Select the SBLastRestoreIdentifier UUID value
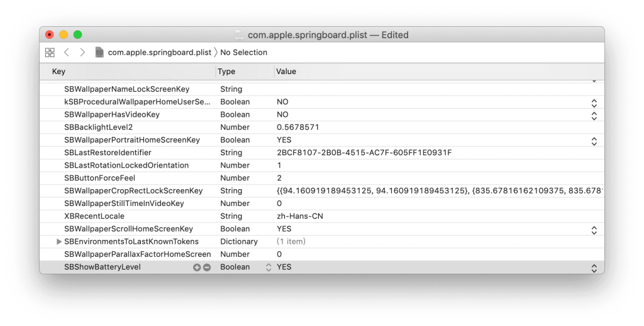Image resolution: width=644 pixels, height=326 pixels. pyautogui.click(x=364, y=153)
